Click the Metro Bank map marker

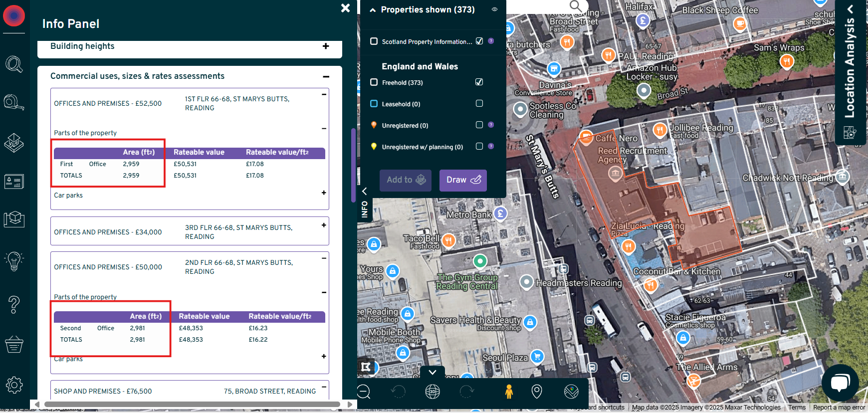(500, 214)
